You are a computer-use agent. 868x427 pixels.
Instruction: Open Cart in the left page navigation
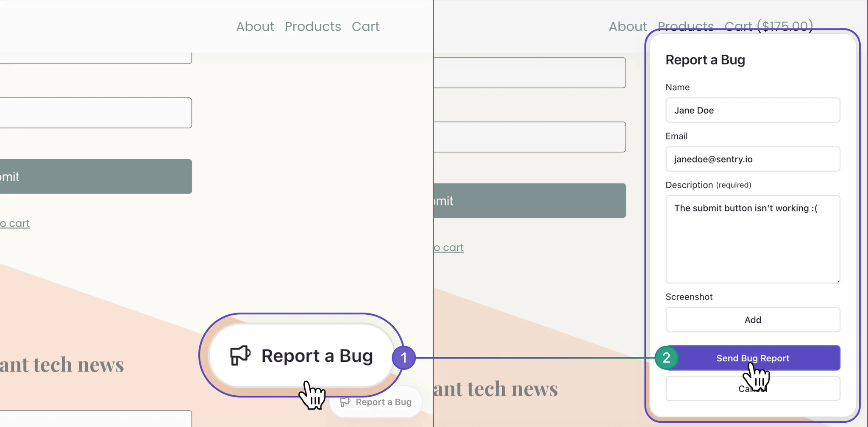point(365,27)
